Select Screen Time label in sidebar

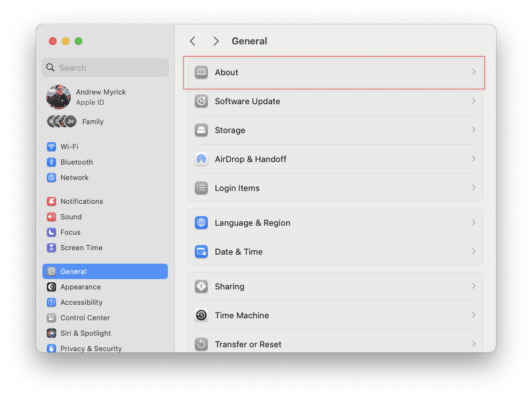(x=82, y=248)
